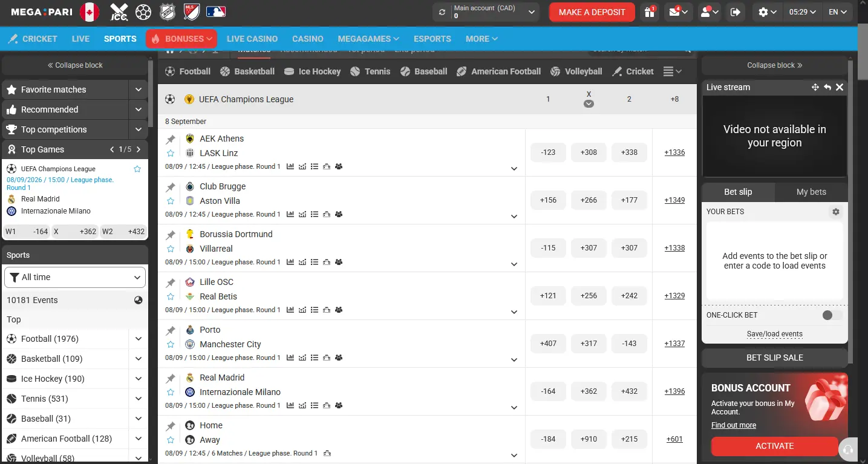Expand the Favorite matches block

[139, 90]
